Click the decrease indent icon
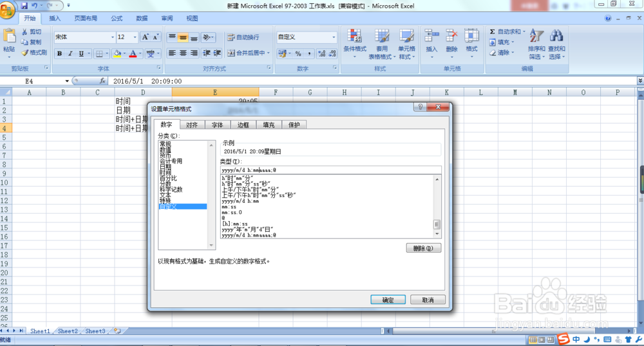The width and height of the screenshot is (644, 346). pyautogui.click(x=207, y=53)
